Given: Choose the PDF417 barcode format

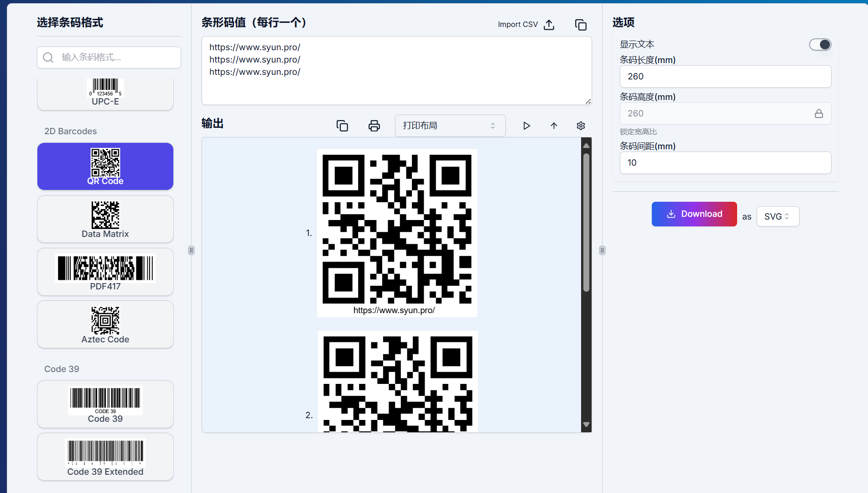Looking at the screenshot, I should click(x=105, y=272).
